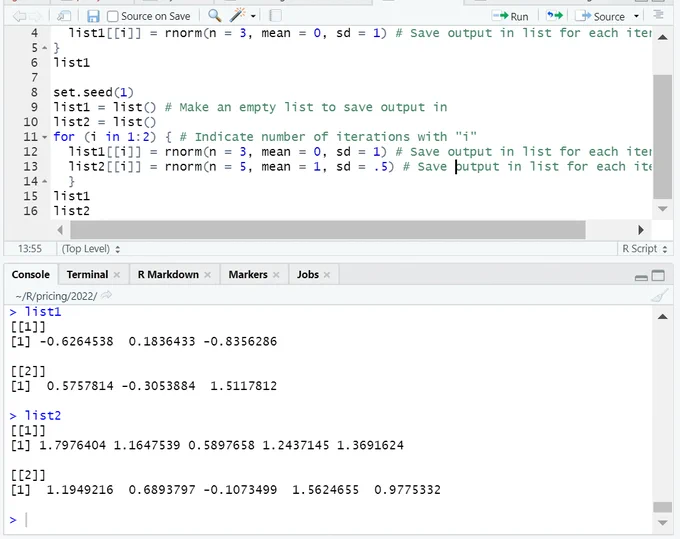Close the R Markdown tab

207,275
